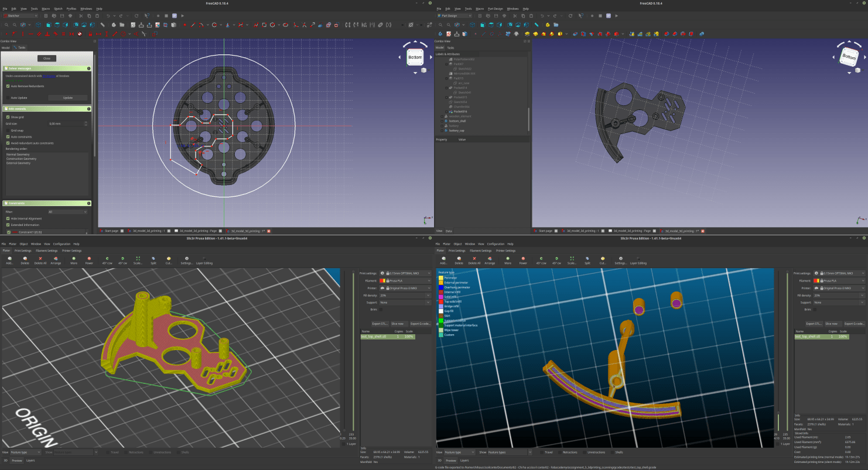This screenshot has height=470, width=868.
Task: Click Delete All in the left Slic3r toolbar
Action: coord(40,260)
